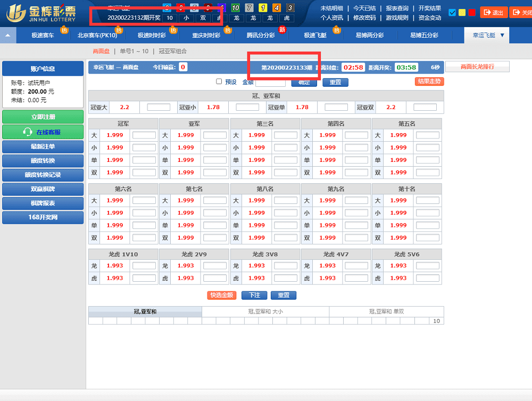532x401 pixels.
Task: Enable the 预设 preset checkbox
Action: click(219, 81)
